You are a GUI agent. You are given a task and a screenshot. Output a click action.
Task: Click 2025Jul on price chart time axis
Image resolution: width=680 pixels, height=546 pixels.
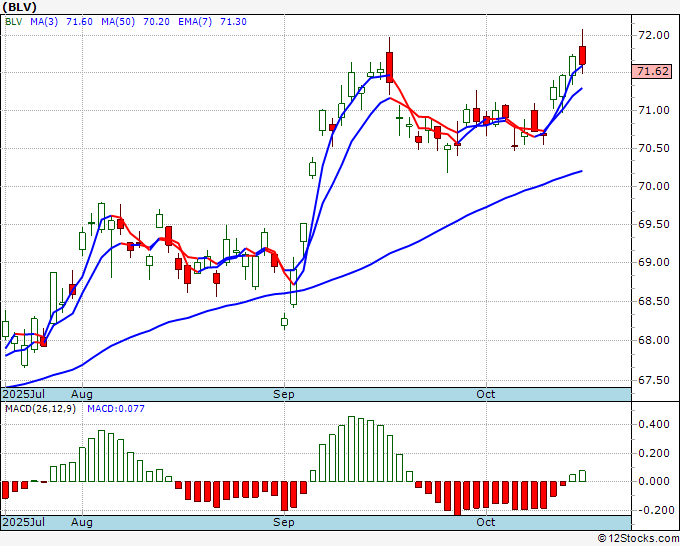[x=23, y=394]
